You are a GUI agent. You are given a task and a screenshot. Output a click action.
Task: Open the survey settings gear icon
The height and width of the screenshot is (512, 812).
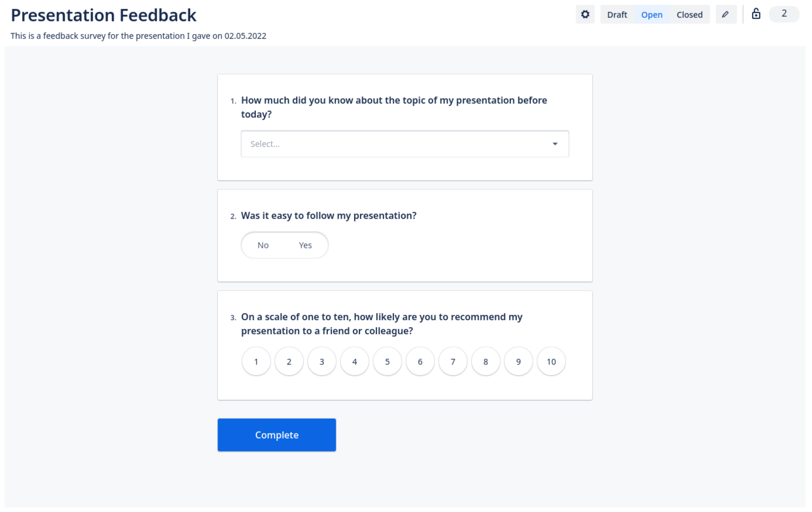click(585, 14)
